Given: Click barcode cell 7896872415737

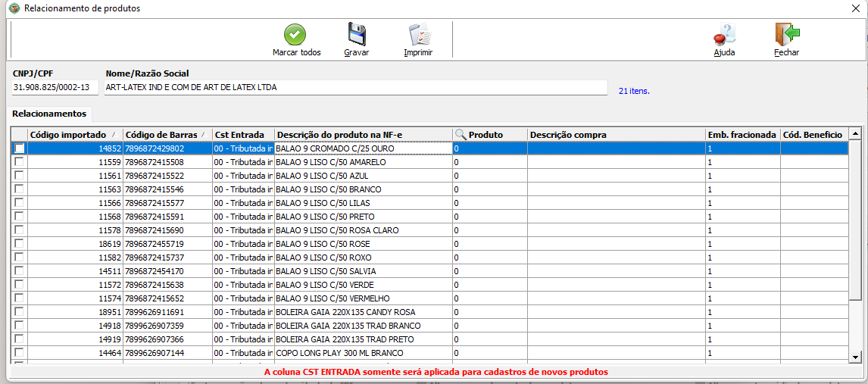Looking at the screenshot, I should pos(167,258).
